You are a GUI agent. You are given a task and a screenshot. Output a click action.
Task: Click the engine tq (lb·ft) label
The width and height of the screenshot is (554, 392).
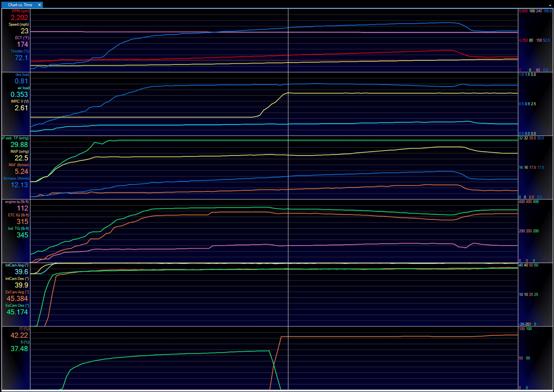click(17, 202)
